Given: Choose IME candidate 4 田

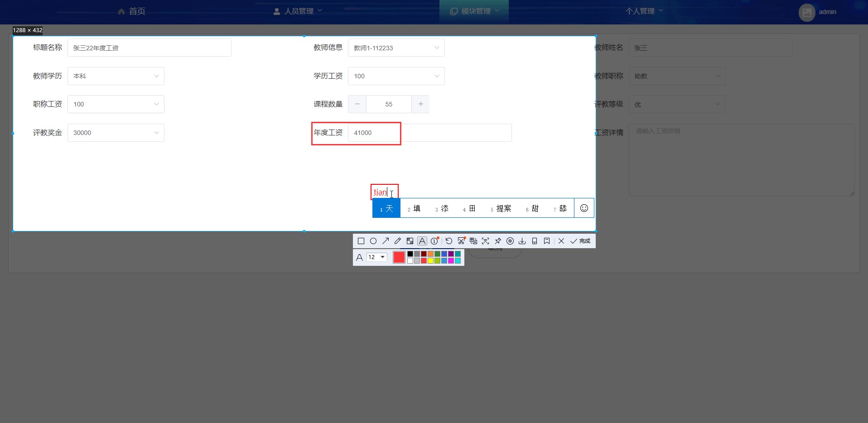Looking at the screenshot, I should tap(469, 208).
